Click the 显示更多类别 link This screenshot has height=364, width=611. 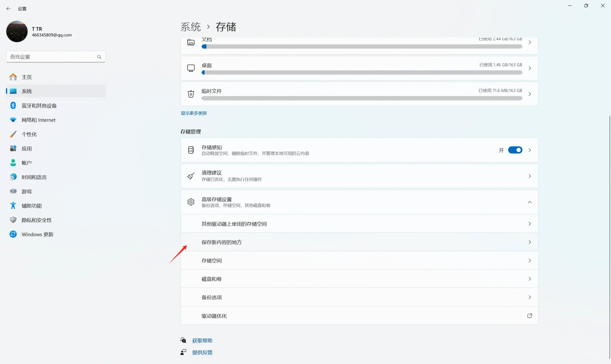click(193, 113)
